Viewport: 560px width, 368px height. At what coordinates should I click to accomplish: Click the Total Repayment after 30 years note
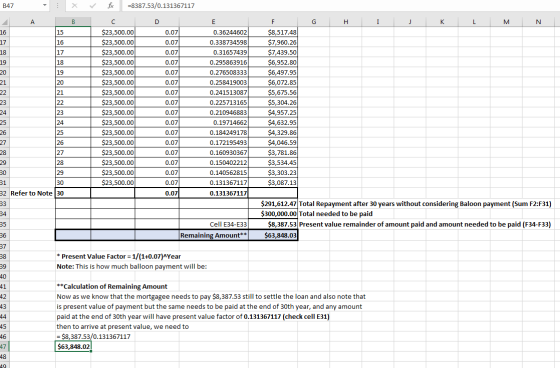[x=425, y=204]
